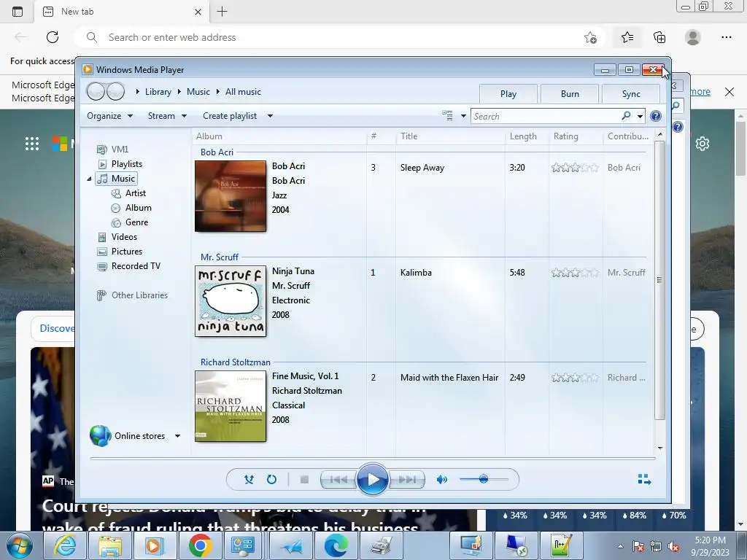Open Media Player Help icon

pos(656,116)
